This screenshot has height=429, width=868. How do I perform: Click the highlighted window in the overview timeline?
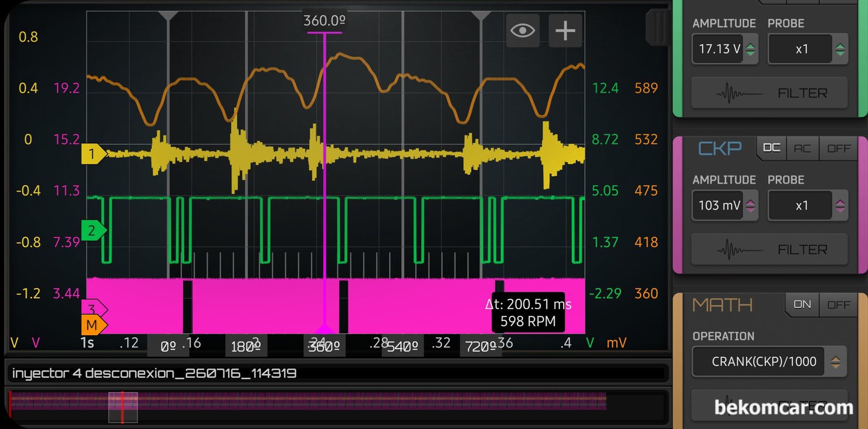click(x=123, y=407)
